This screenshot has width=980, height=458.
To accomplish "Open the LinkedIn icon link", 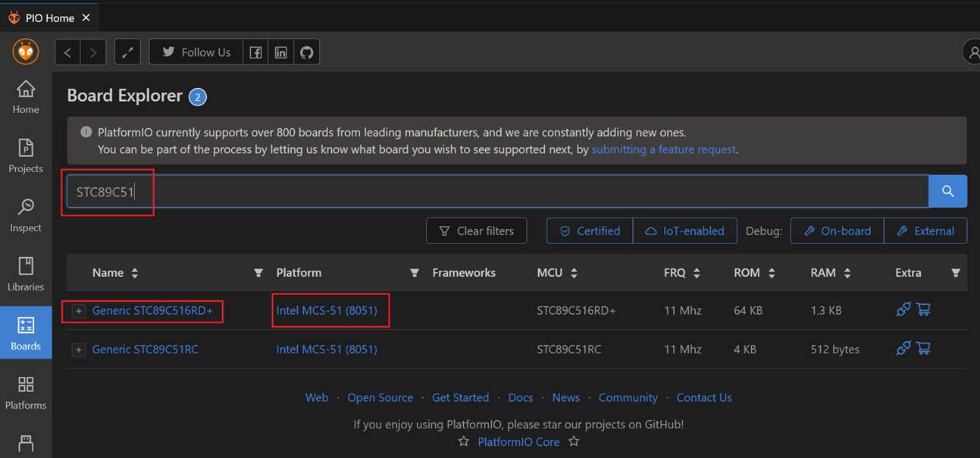I will pyautogui.click(x=281, y=52).
